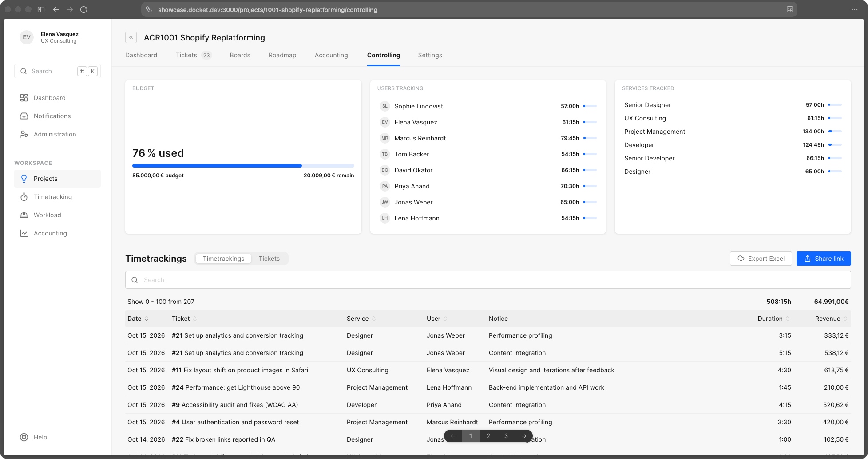Click Sophie Lindqvist in users tracking

point(419,106)
